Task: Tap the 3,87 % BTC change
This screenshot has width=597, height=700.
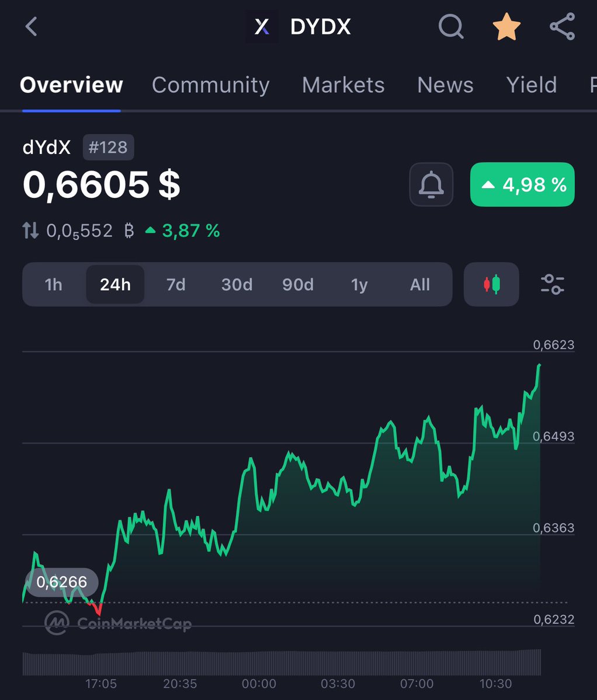Action: pos(183,231)
